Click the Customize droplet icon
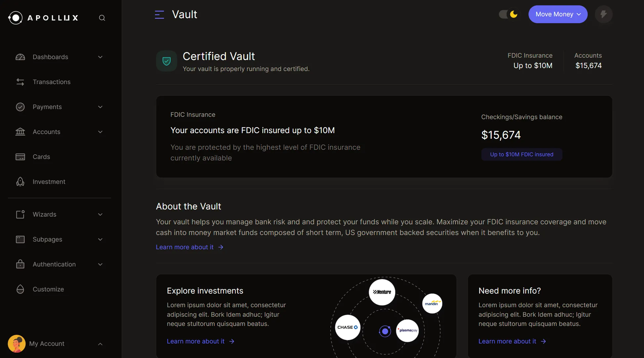Viewport: 644px width, 358px height. (x=20, y=289)
